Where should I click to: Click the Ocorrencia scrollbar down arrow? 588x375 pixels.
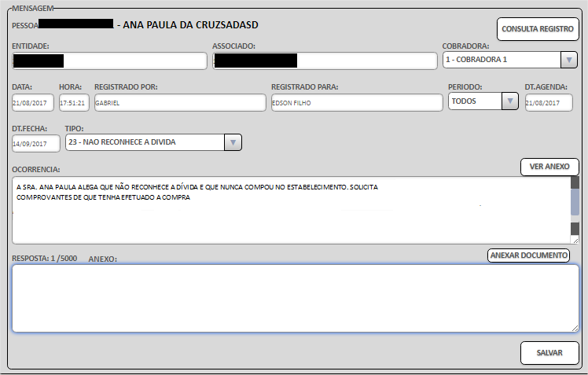click(575, 229)
